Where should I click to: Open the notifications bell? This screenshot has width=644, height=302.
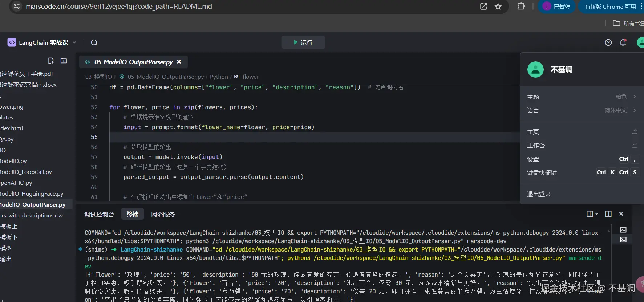point(623,43)
